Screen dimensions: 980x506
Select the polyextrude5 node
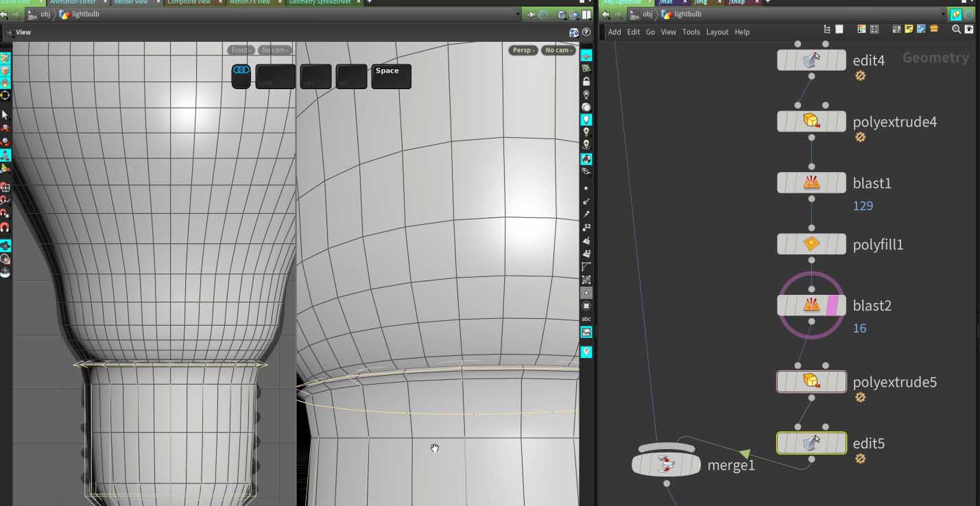pyautogui.click(x=811, y=381)
